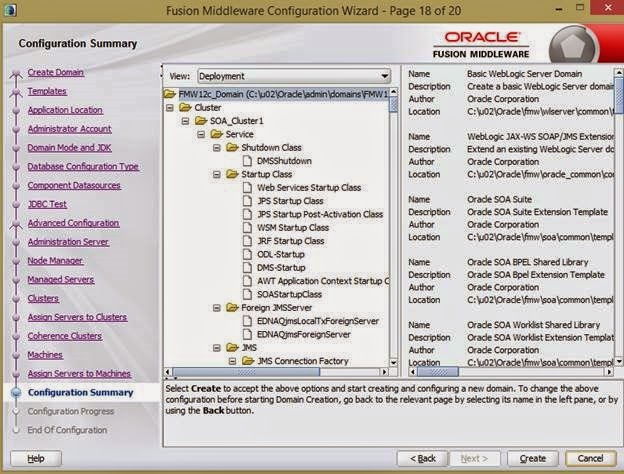Open Database Configuration Type step
The width and height of the screenshot is (624, 474).
pos(83,166)
